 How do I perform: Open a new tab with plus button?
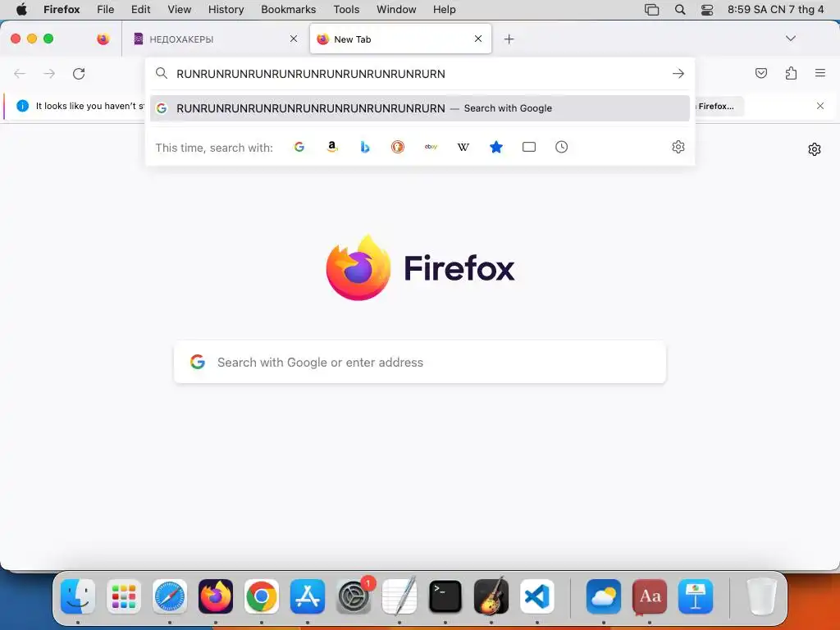coord(509,39)
